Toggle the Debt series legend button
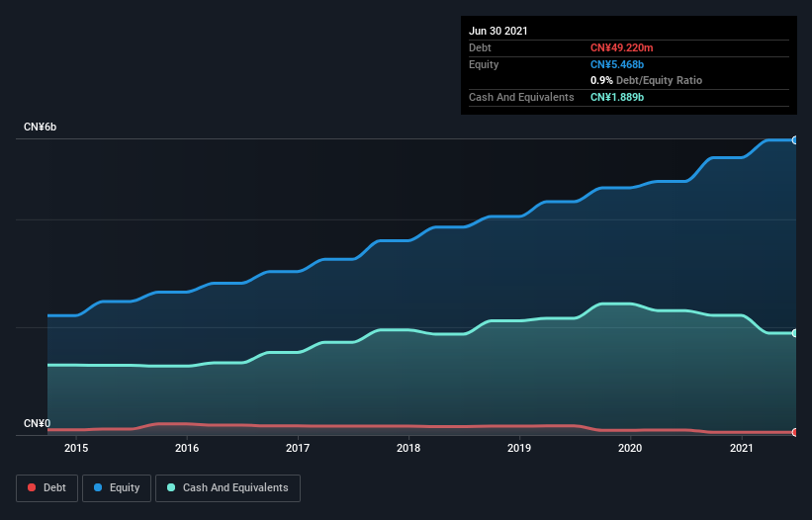The height and width of the screenshot is (520, 812). coord(46,488)
